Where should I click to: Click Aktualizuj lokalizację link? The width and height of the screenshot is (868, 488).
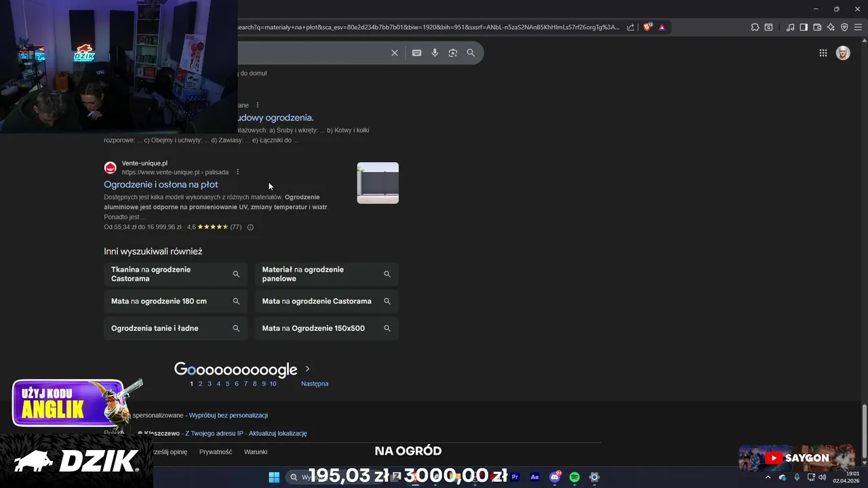click(278, 433)
